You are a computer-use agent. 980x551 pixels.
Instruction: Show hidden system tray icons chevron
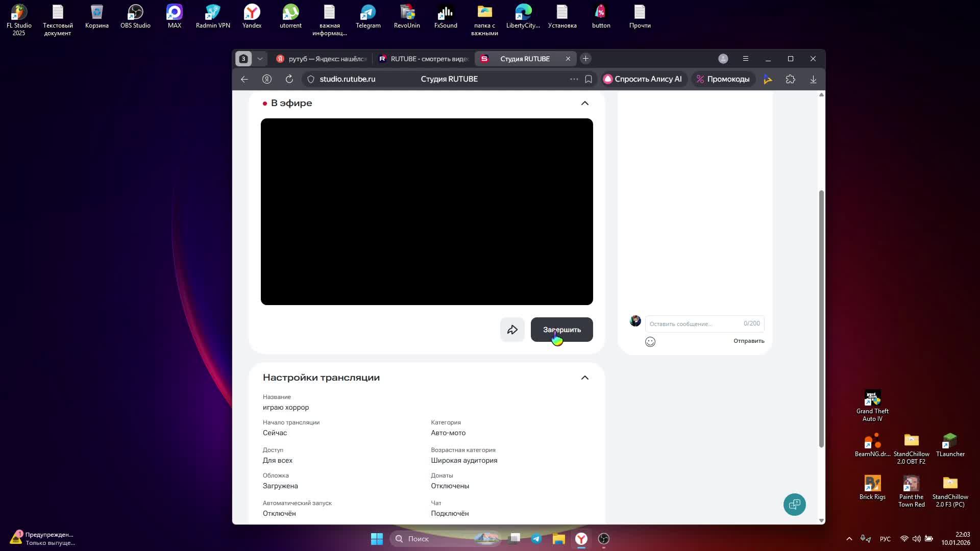pyautogui.click(x=849, y=539)
